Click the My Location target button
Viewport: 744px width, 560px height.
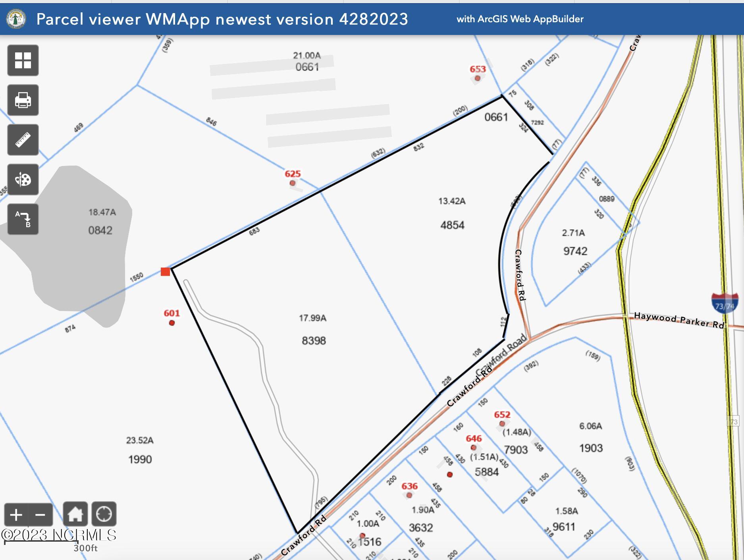coord(104,514)
